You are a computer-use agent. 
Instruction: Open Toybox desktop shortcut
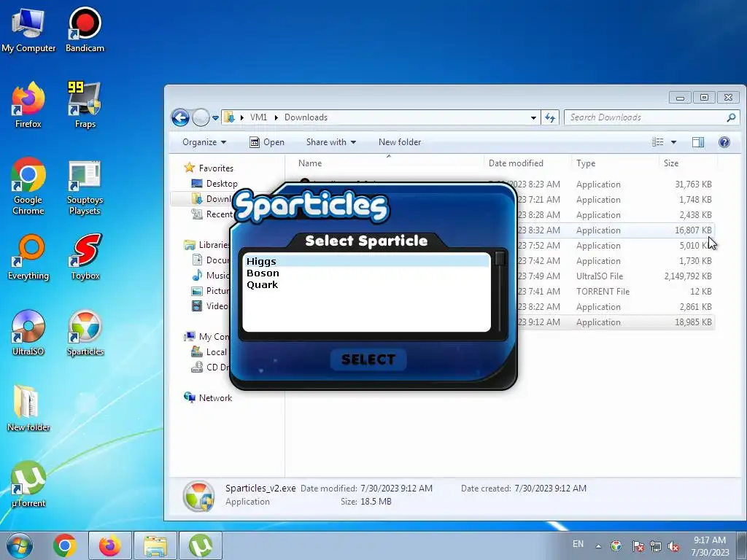pyautogui.click(x=85, y=257)
